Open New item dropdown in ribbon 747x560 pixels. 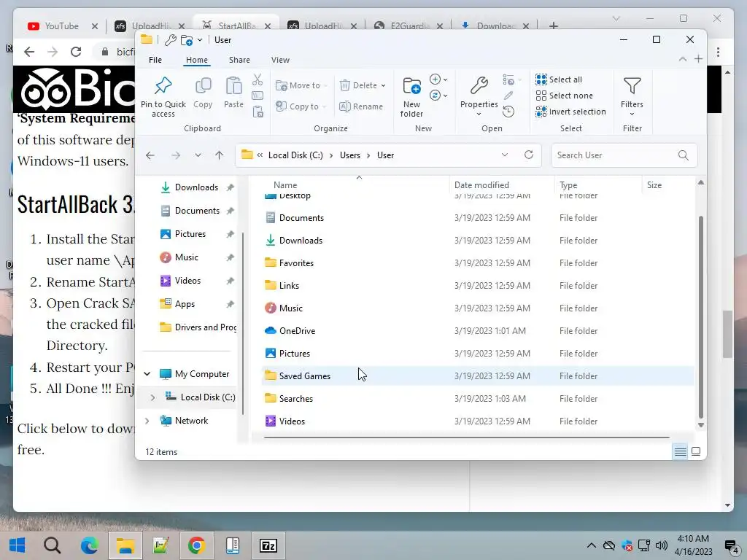438,79
